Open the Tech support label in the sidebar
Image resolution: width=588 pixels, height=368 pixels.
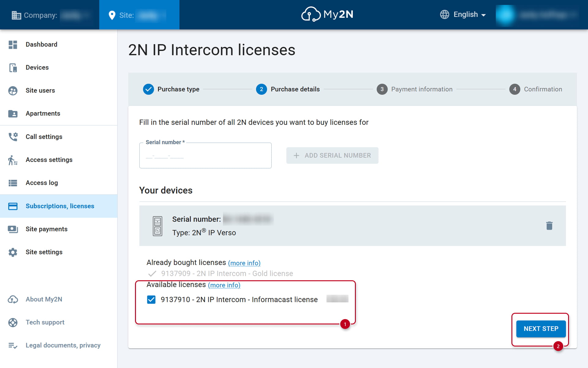coord(45,322)
